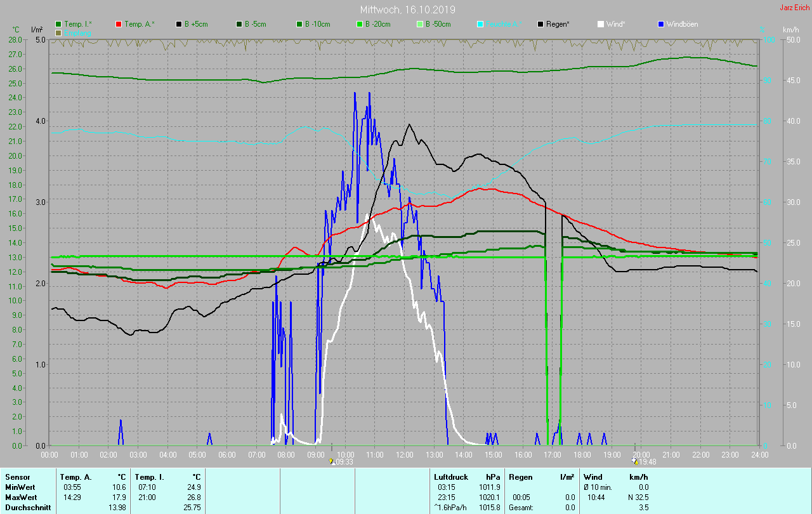This screenshot has width=812, height=514.
Task: Click the Durchschnitt row label in the table
Action: coord(25,507)
